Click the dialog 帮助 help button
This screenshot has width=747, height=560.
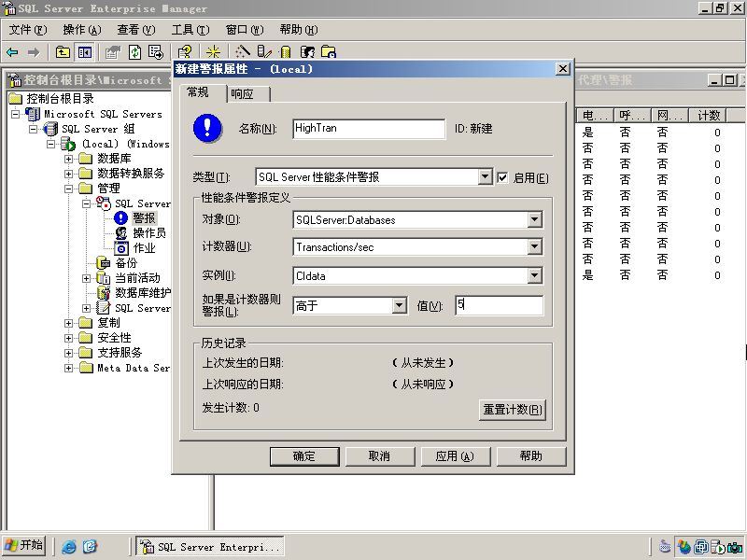(531, 456)
